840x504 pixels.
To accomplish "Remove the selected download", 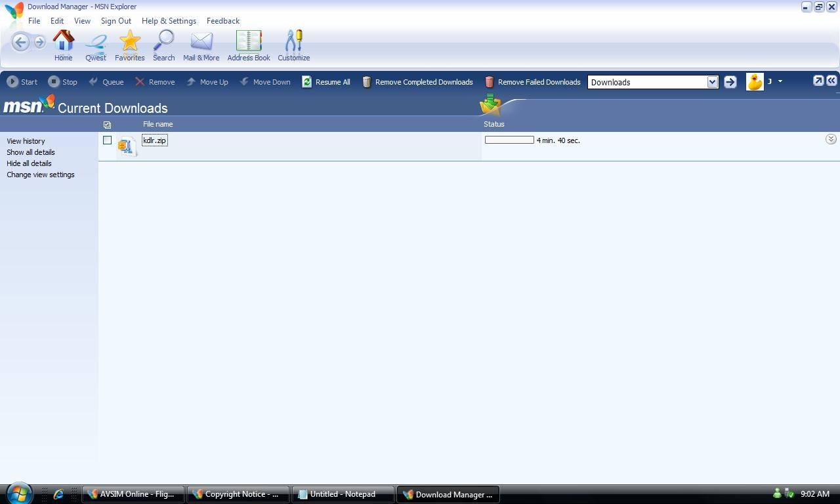I will [x=155, y=82].
